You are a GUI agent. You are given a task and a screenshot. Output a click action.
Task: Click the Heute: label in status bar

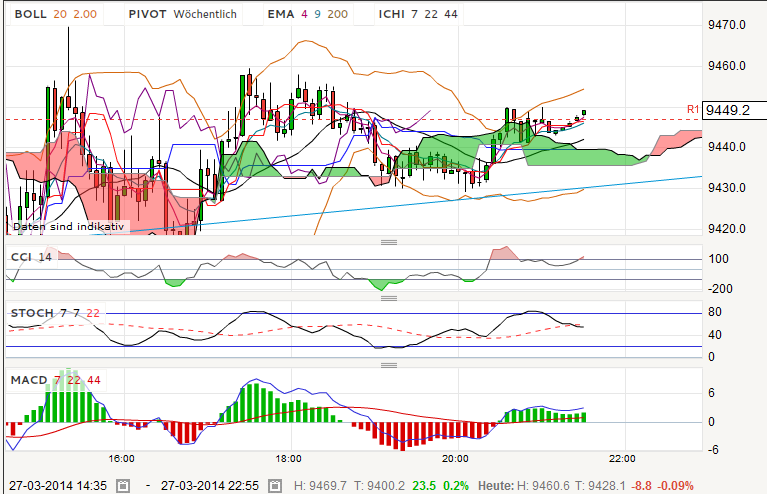pos(496,486)
